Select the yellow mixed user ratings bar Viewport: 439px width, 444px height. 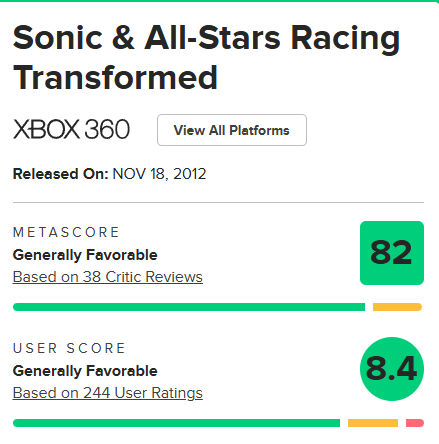point(373,423)
